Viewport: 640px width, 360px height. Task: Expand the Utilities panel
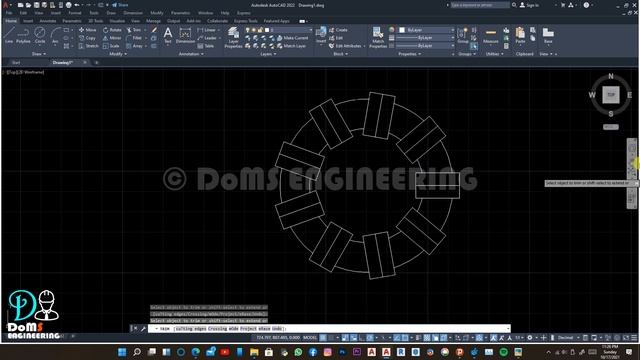pyautogui.click(x=495, y=54)
